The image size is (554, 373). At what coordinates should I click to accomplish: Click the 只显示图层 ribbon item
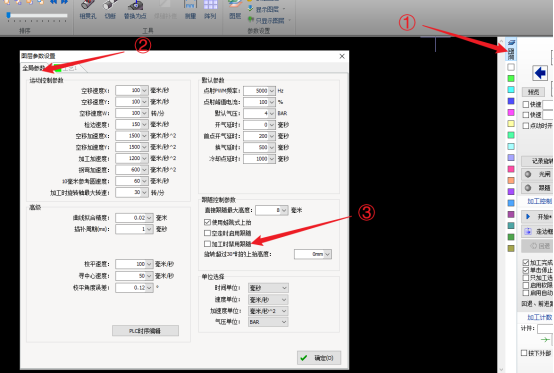point(269,20)
